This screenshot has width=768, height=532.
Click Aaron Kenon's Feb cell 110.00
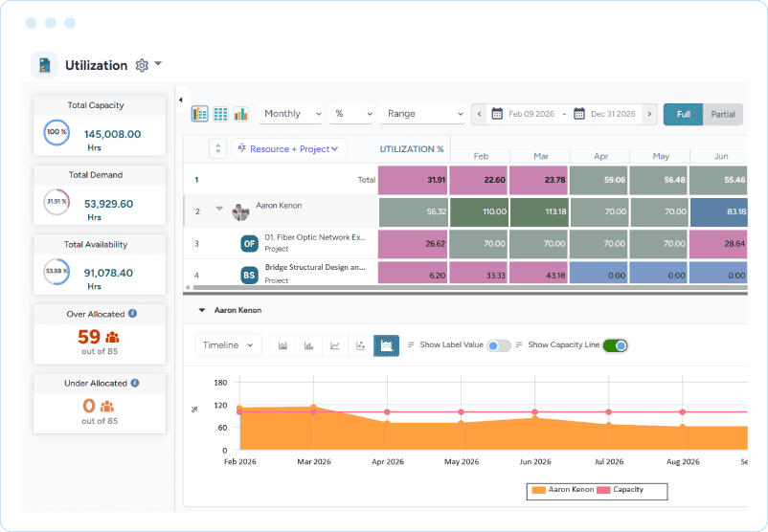point(479,211)
